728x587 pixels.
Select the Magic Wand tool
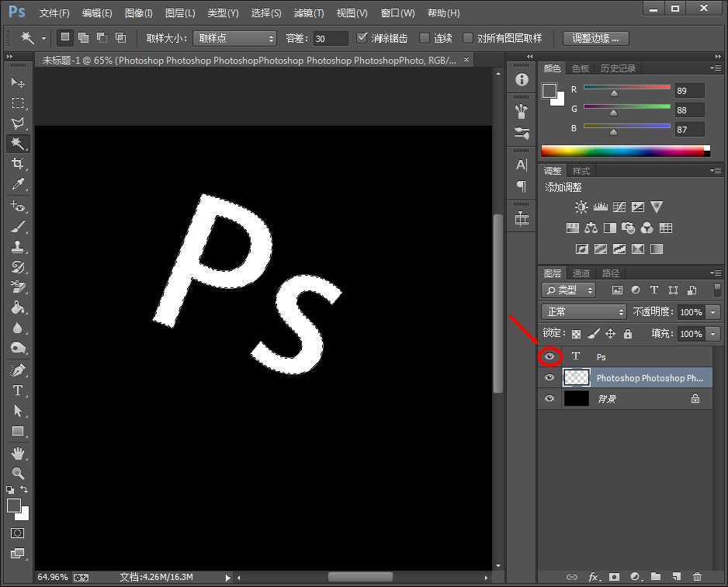coord(17,143)
